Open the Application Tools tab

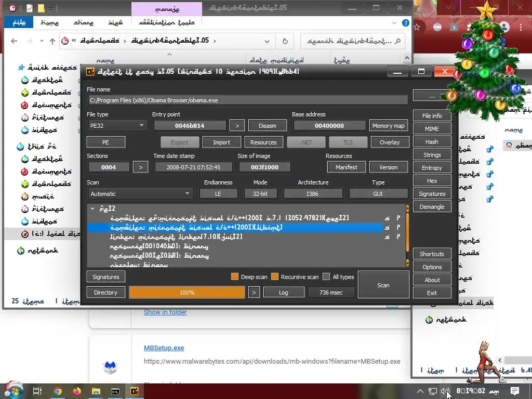coord(167,22)
